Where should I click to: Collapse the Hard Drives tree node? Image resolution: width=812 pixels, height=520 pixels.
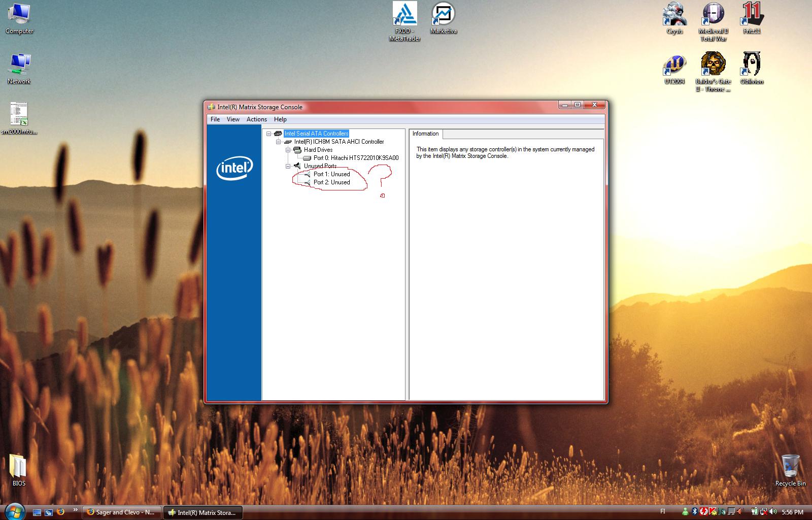point(288,150)
